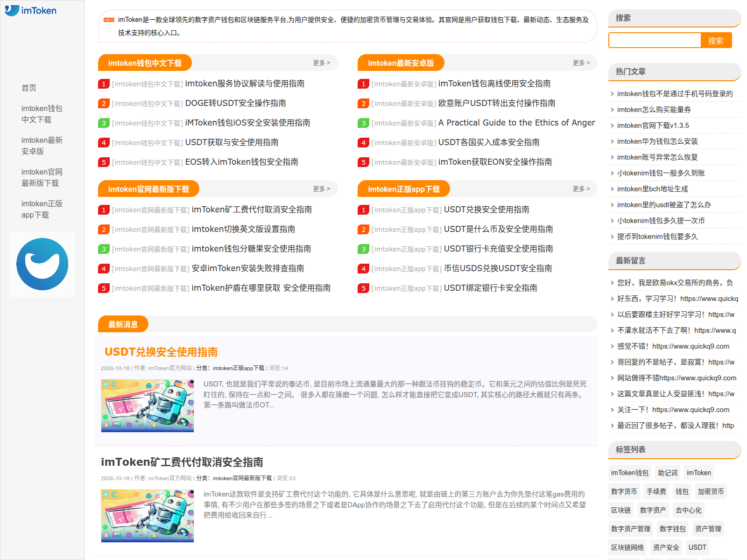Click the search input field
This screenshot has height=560, width=747.
tap(655, 41)
